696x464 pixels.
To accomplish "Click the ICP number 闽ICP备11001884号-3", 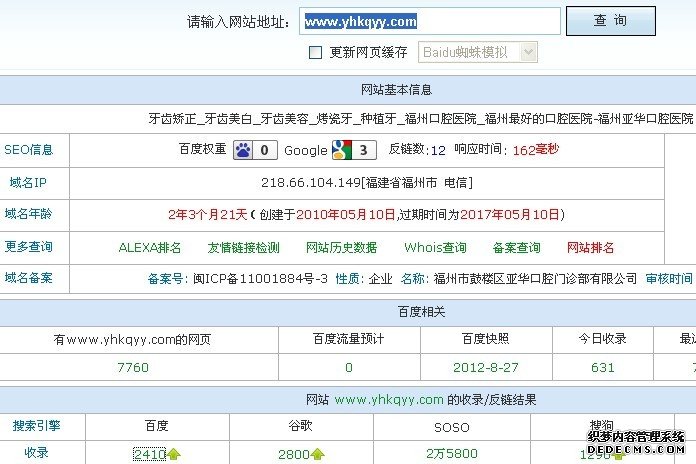I will [x=260, y=279].
